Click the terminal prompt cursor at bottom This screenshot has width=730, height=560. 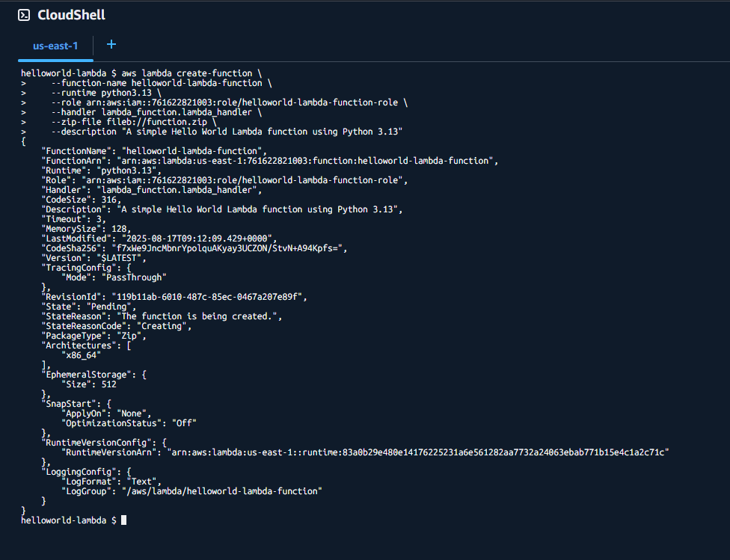pyautogui.click(x=124, y=520)
